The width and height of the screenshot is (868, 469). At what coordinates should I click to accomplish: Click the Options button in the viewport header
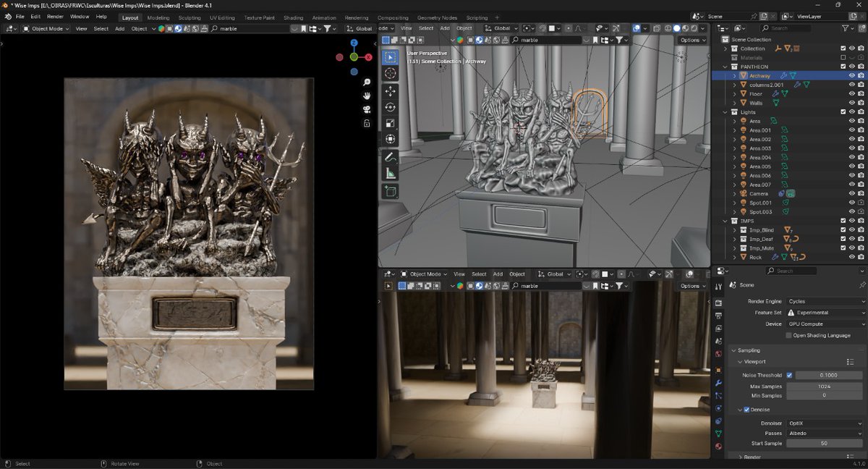pyautogui.click(x=691, y=40)
